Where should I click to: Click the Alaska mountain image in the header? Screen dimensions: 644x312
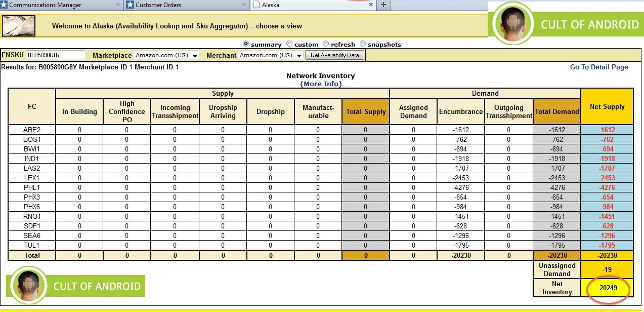(x=19, y=26)
